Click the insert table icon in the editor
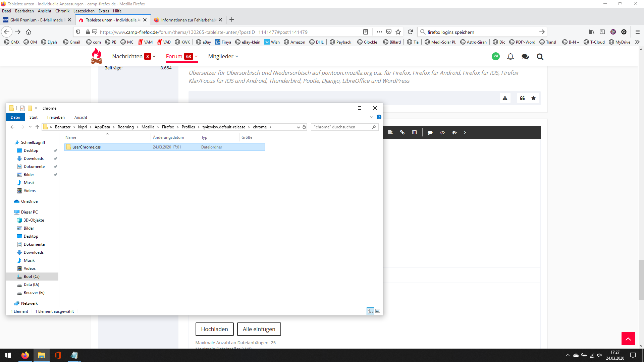The image size is (644, 362). (414, 132)
